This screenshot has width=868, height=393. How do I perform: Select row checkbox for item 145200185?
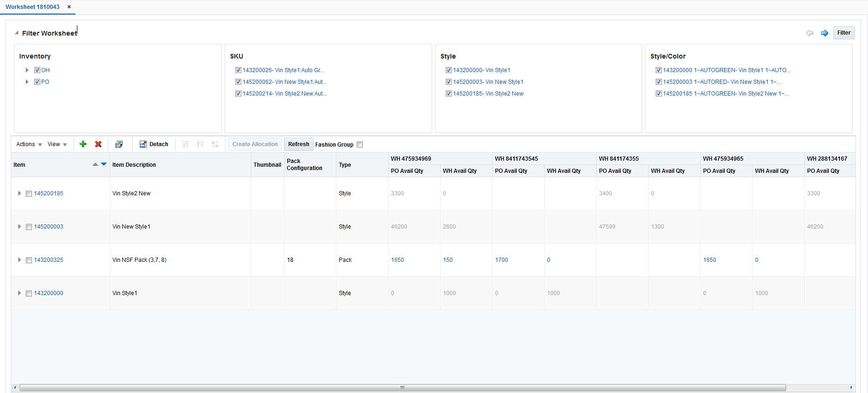tap(29, 193)
